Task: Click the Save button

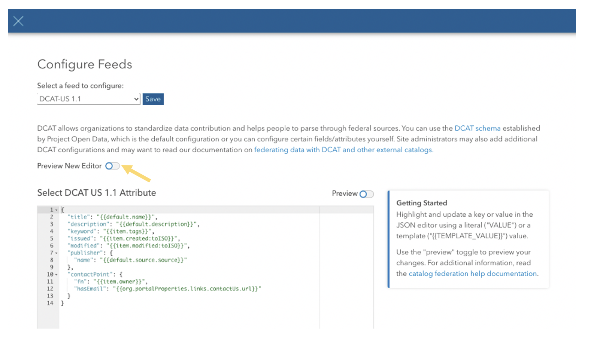Action: point(153,99)
